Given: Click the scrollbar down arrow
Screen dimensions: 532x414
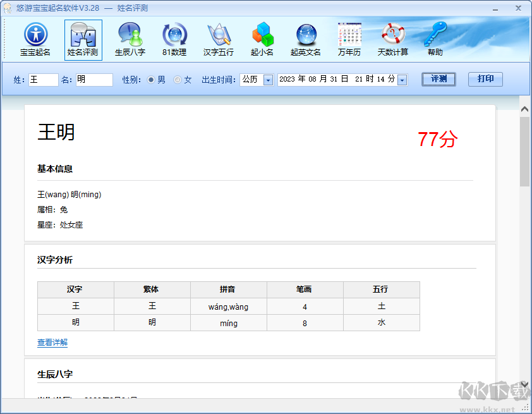Looking at the screenshot, I should pos(524,384).
